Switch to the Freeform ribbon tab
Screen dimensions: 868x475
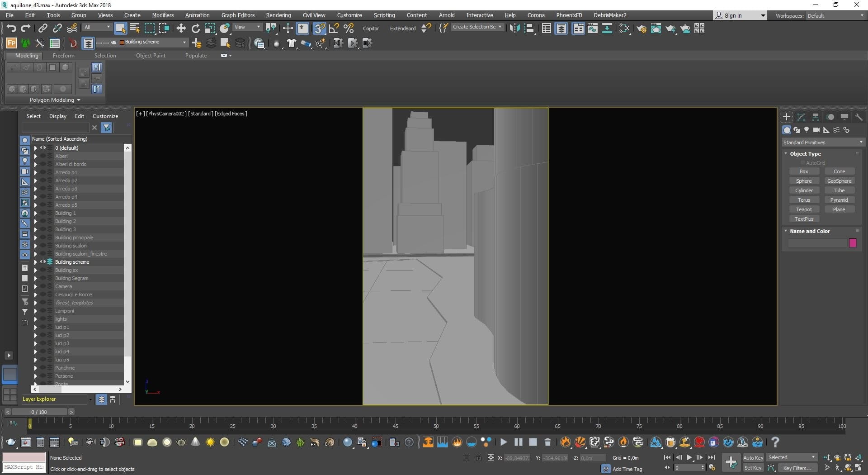[x=64, y=56]
